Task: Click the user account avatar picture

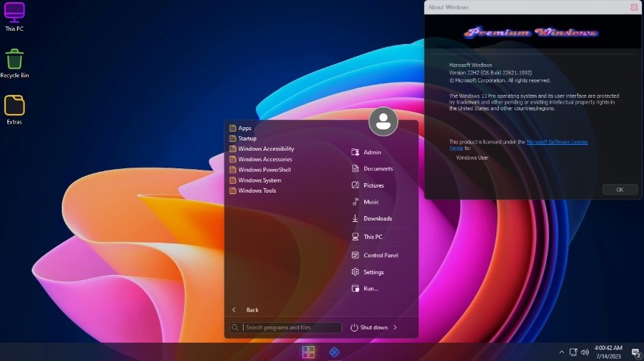Action: pyautogui.click(x=383, y=121)
